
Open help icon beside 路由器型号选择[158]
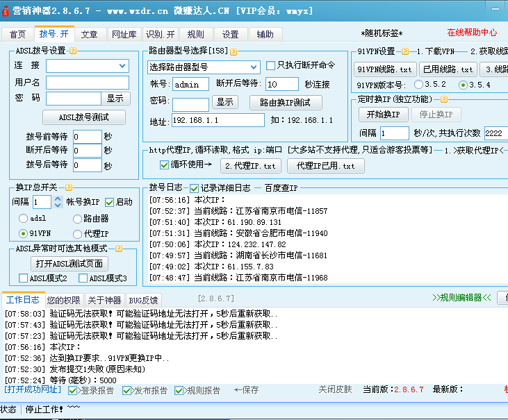click(x=233, y=52)
